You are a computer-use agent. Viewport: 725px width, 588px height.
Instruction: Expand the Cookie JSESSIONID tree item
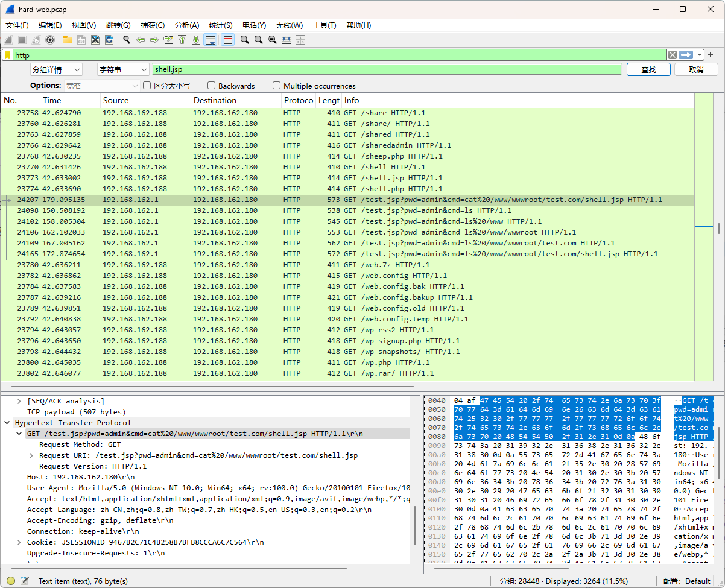pyautogui.click(x=19, y=542)
